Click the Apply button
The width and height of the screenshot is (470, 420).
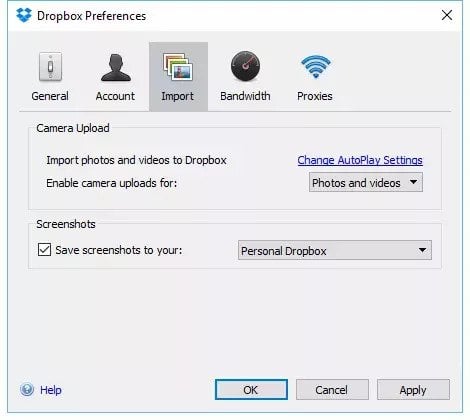tap(413, 389)
